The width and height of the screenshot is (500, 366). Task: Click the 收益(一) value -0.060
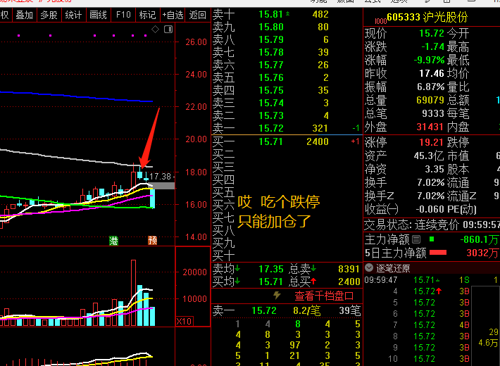pyautogui.click(x=430, y=209)
